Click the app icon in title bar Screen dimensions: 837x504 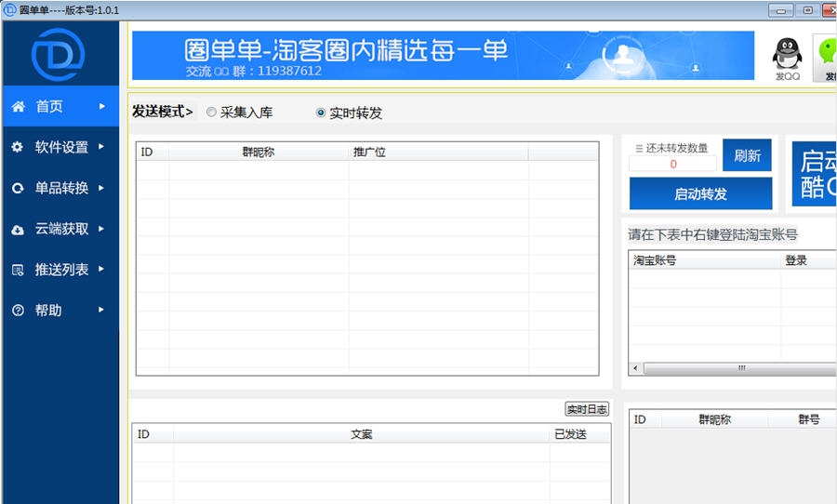point(9,9)
